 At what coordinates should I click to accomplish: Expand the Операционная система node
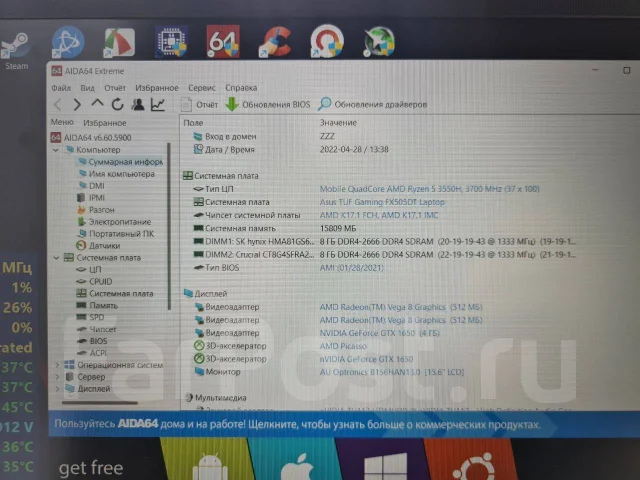coord(57,365)
